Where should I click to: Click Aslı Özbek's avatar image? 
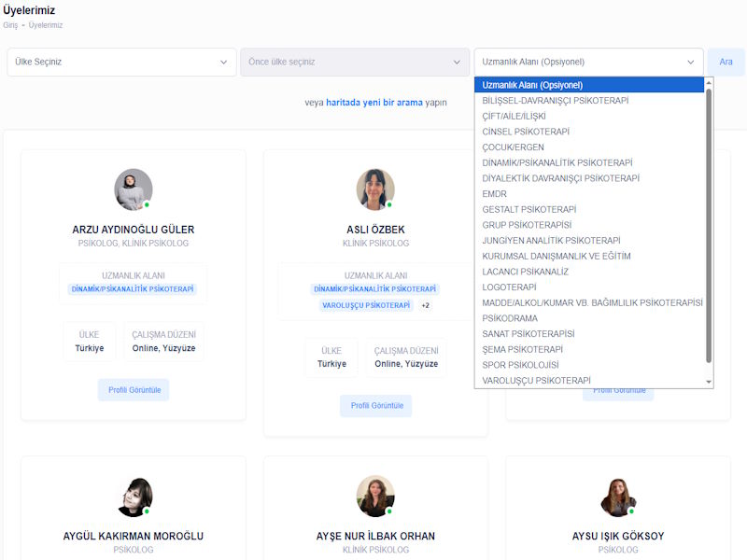[x=375, y=189]
